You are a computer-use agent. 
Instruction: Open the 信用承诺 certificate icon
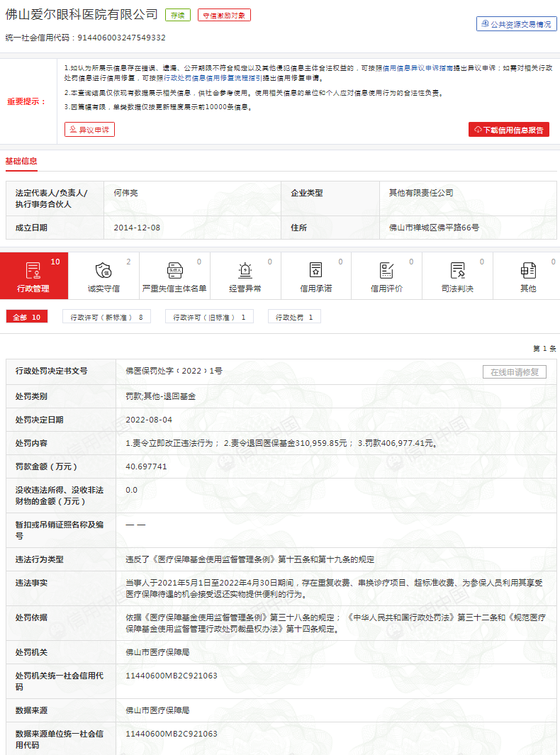point(316,271)
